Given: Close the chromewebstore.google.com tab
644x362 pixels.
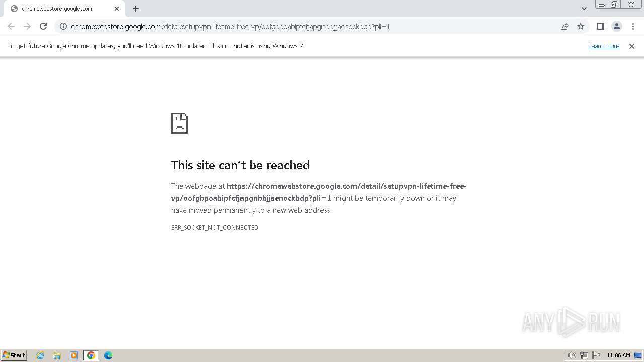Looking at the screenshot, I should (117, 9).
